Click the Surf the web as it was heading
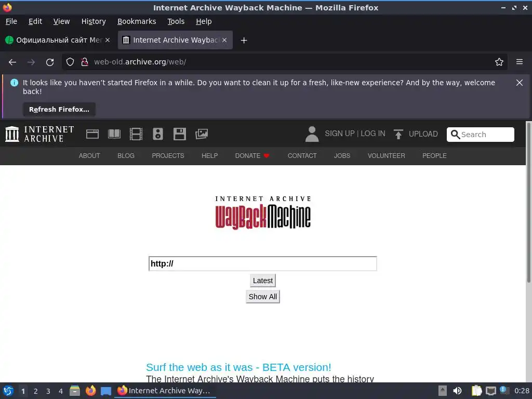532x399 pixels. (238, 367)
